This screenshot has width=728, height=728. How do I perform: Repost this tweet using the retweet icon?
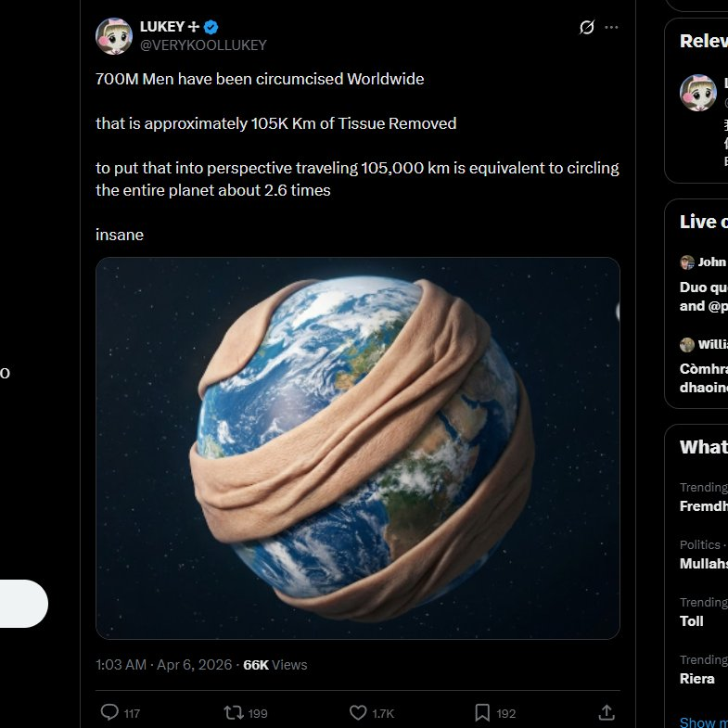tap(234, 712)
